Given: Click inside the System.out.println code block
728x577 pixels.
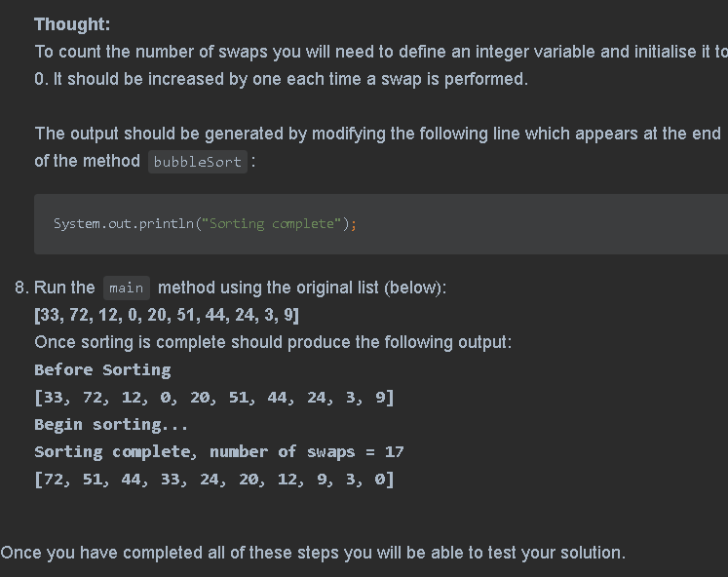Looking at the screenshot, I should coord(381,224).
